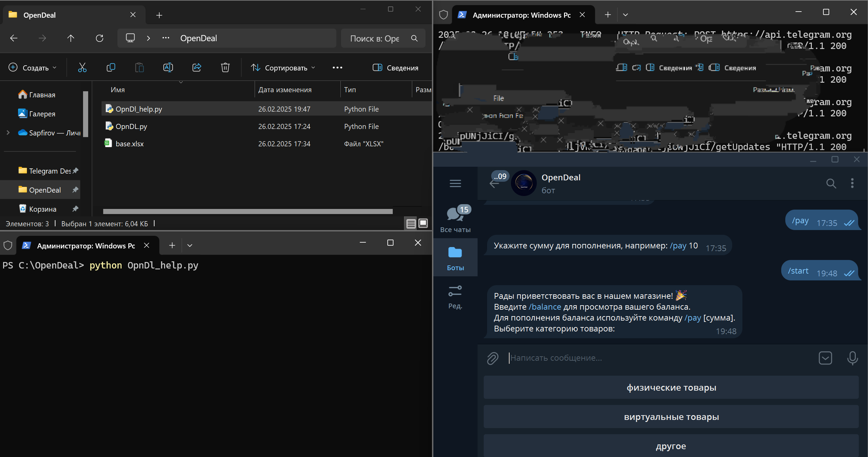Search inside the OpenDeal Telegram chat

(x=831, y=183)
